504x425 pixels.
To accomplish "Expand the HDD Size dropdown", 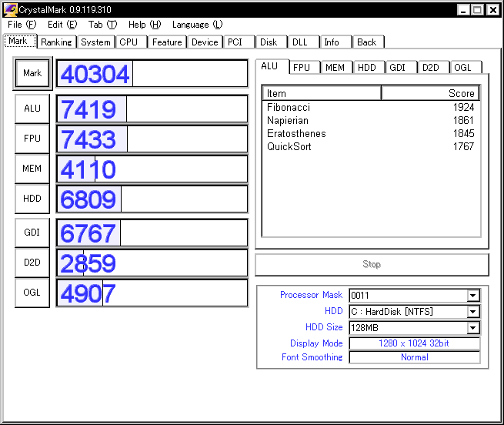I will pyautogui.click(x=472, y=328).
